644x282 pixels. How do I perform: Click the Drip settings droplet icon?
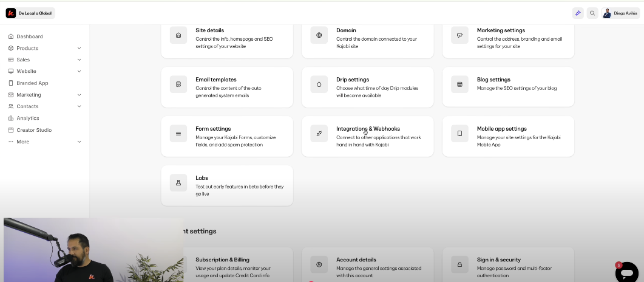(x=319, y=84)
